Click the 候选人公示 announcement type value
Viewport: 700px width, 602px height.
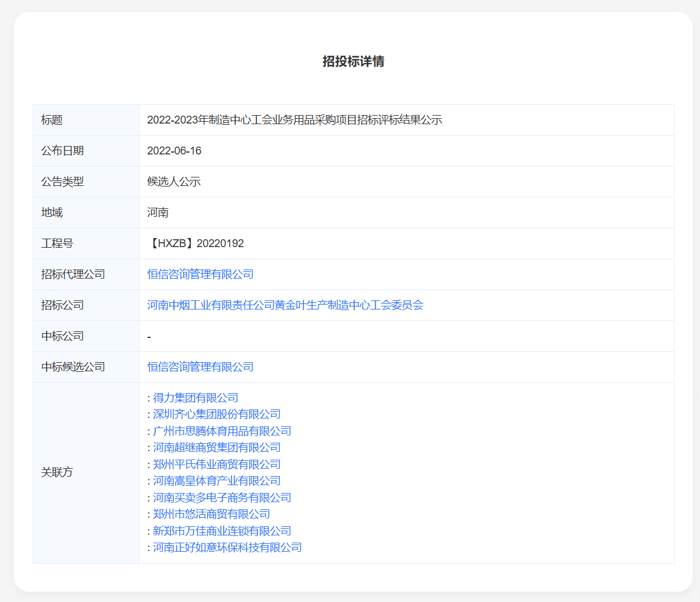point(173,182)
